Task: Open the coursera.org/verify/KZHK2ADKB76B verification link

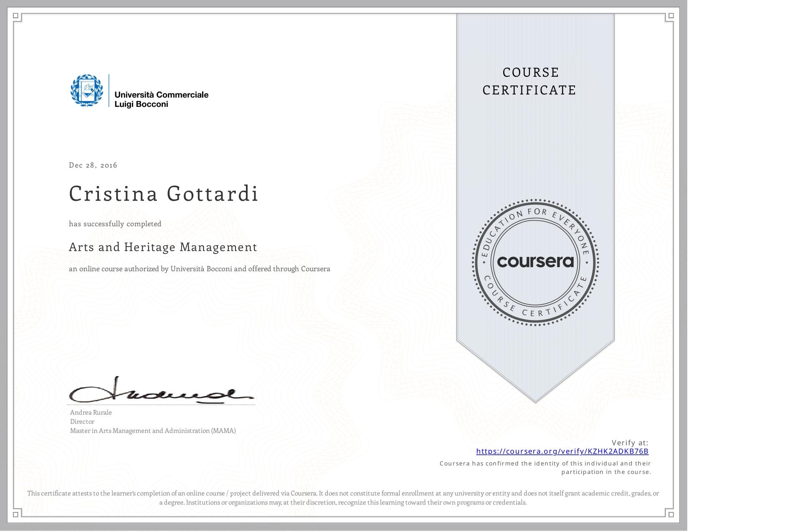Action: point(562,451)
